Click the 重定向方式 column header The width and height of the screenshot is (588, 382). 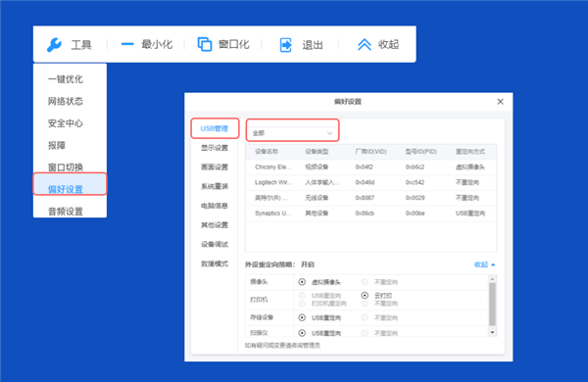pyautogui.click(x=470, y=152)
